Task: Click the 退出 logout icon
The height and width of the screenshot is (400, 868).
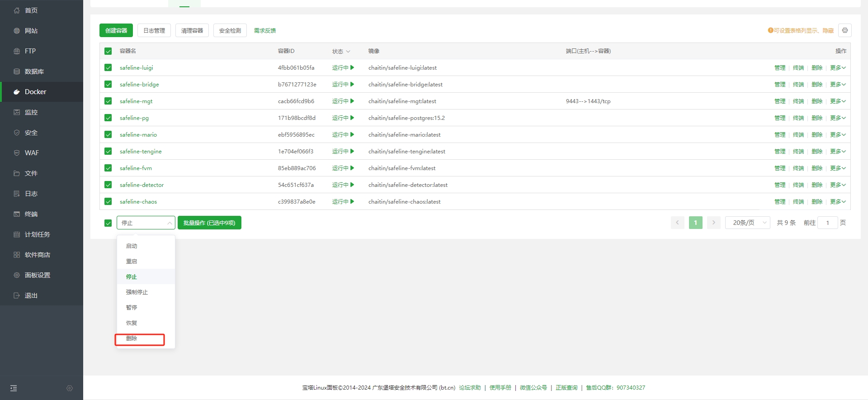Action: click(x=17, y=295)
